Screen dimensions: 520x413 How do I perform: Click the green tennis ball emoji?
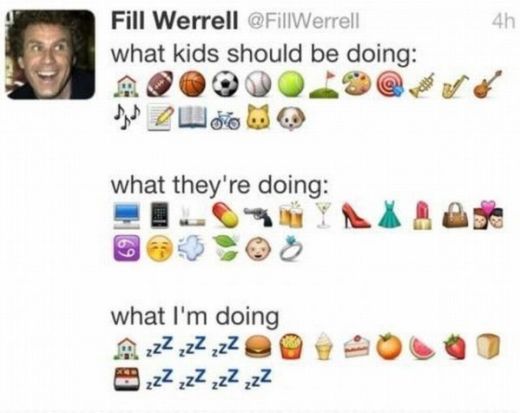coord(291,84)
